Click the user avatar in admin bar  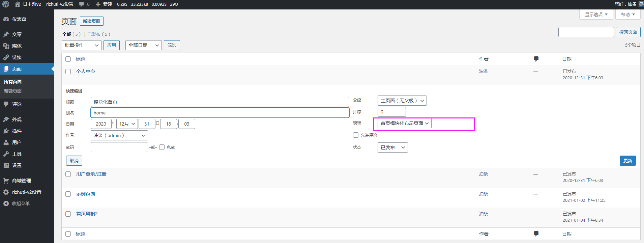[641, 4]
